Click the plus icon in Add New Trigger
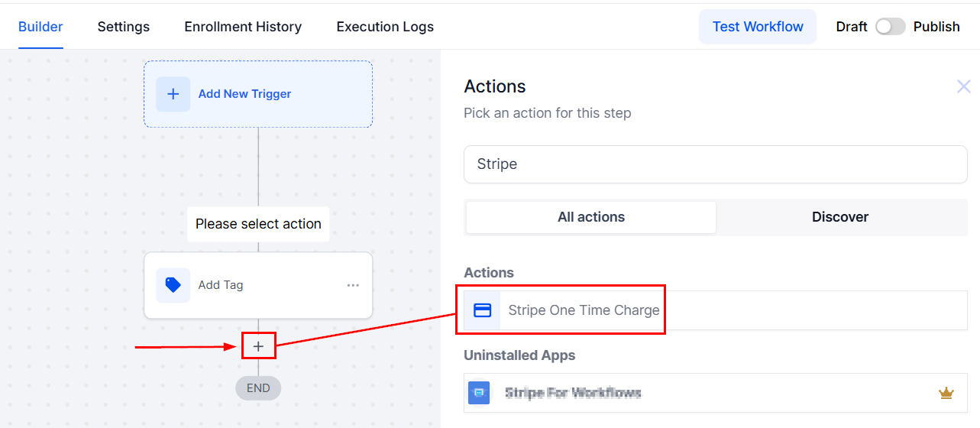The height and width of the screenshot is (428, 980). (173, 94)
